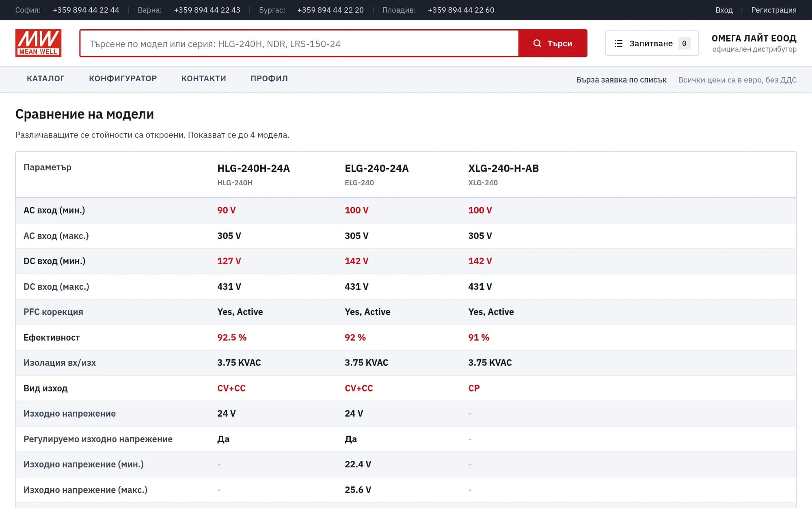Open Бърза заявка по списък link

click(x=621, y=80)
